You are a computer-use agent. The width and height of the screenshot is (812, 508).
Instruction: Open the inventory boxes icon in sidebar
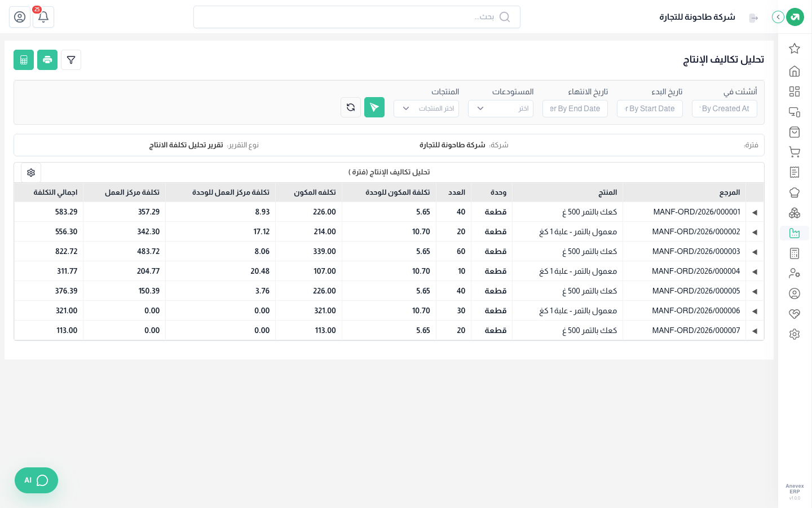pos(795,213)
